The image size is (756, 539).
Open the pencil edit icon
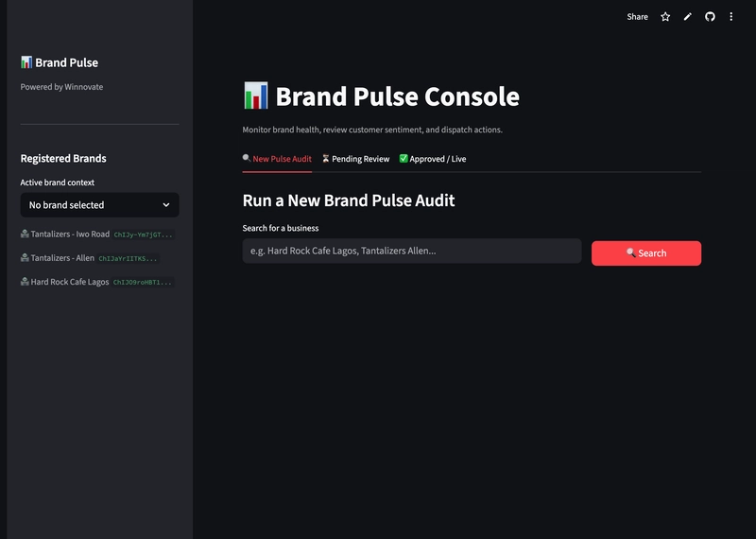[688, 17]
